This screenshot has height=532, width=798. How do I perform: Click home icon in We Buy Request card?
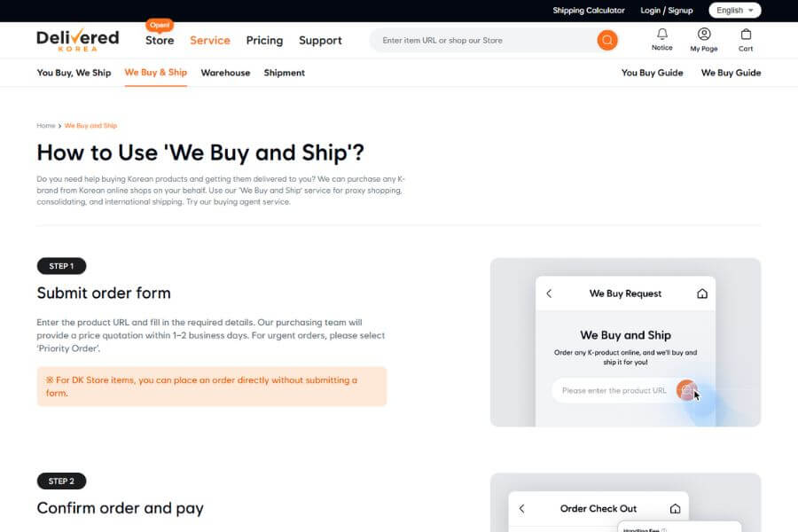[702, 293]
